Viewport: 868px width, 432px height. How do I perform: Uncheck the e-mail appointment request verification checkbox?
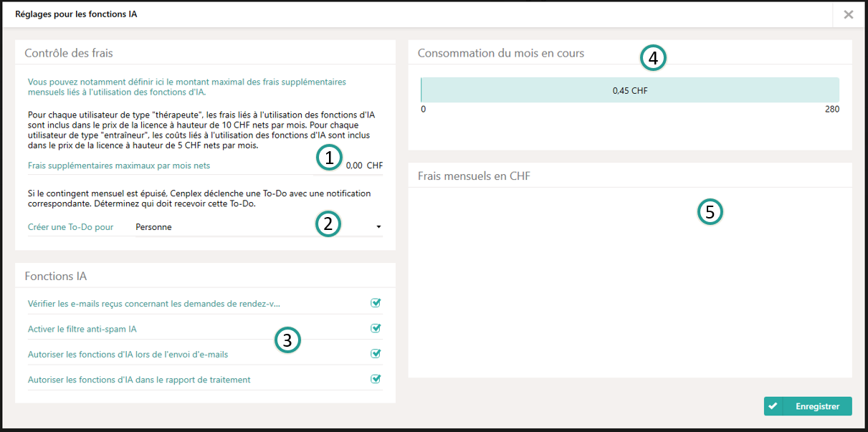pyautogui.click(x=376, y=303)
